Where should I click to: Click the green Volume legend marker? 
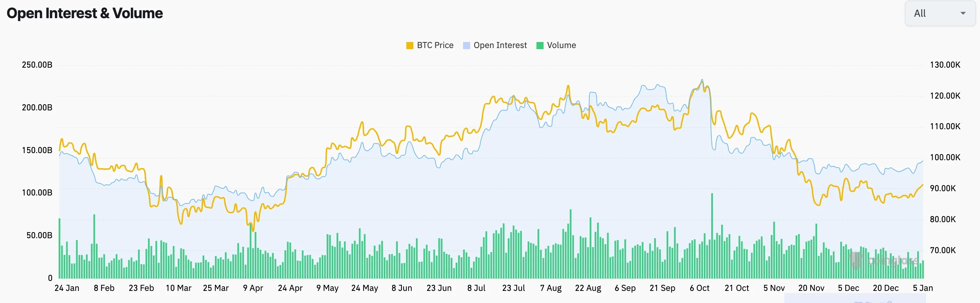tap(539, 45)
